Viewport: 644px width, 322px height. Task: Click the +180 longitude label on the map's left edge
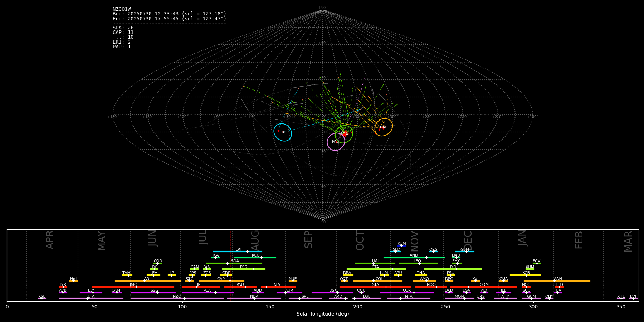112,117
